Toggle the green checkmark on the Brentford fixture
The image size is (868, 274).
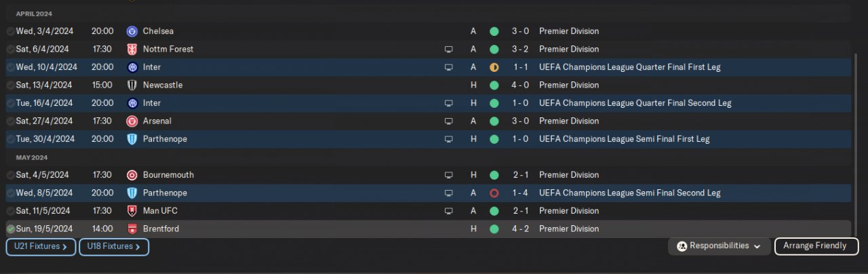click(x=10, y=229)
